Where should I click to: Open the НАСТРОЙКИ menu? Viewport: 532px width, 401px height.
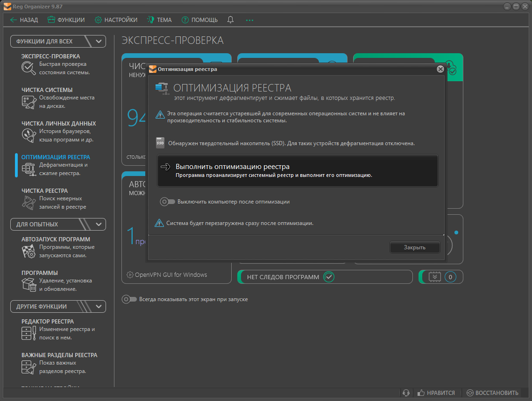[116, 20]
